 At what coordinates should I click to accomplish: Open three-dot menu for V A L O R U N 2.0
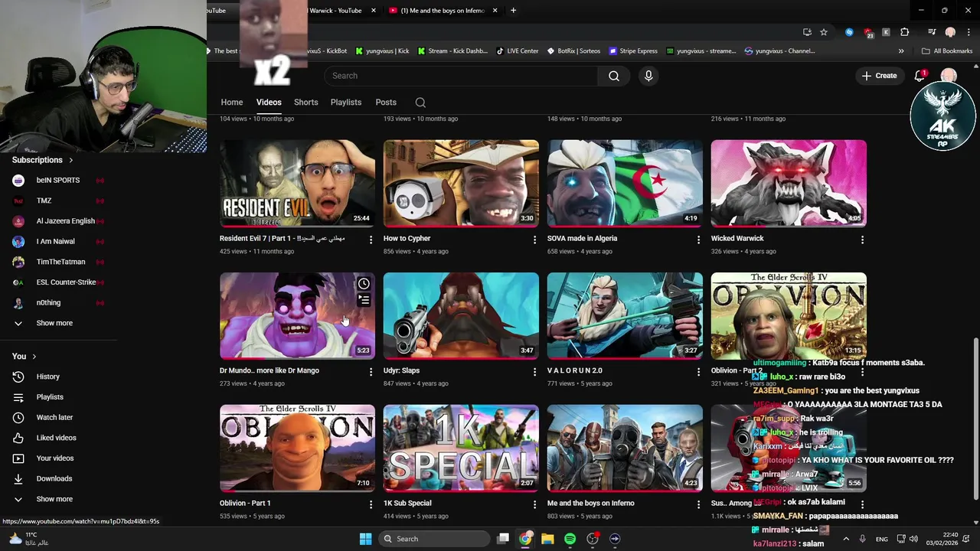(x=698, y=372)
